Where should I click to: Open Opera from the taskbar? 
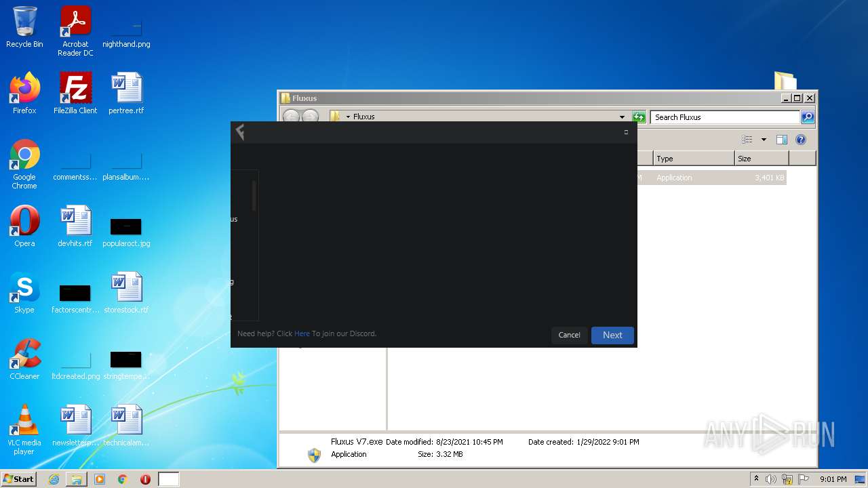145,479
